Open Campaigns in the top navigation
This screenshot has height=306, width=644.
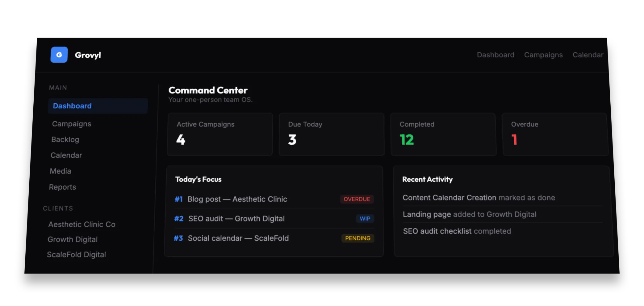(543, 55)
